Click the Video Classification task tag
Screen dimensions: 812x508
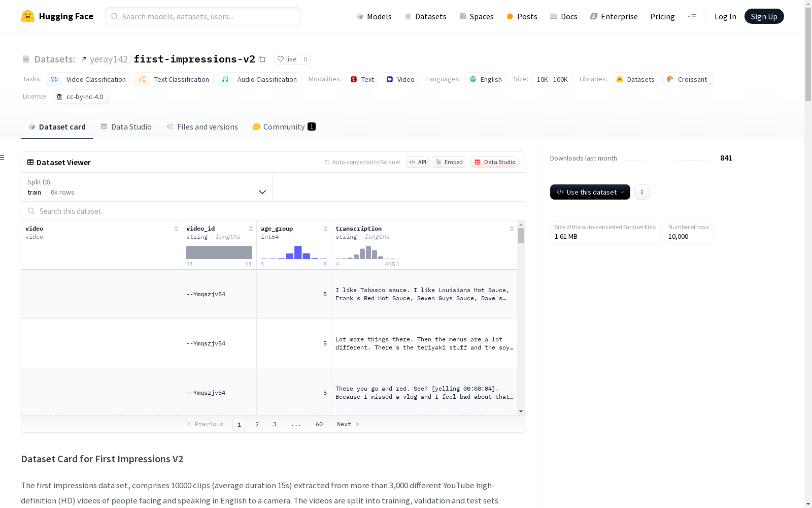[88, 79]
